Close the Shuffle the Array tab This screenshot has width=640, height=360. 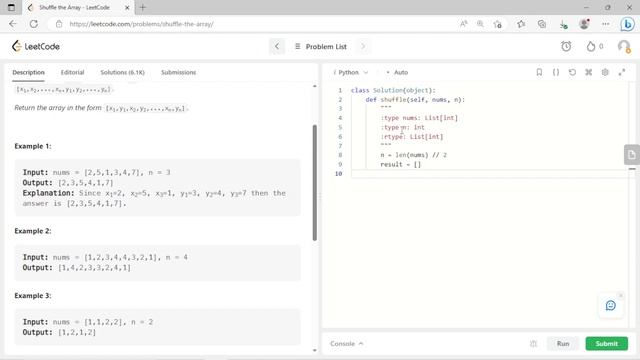(127, 7)
